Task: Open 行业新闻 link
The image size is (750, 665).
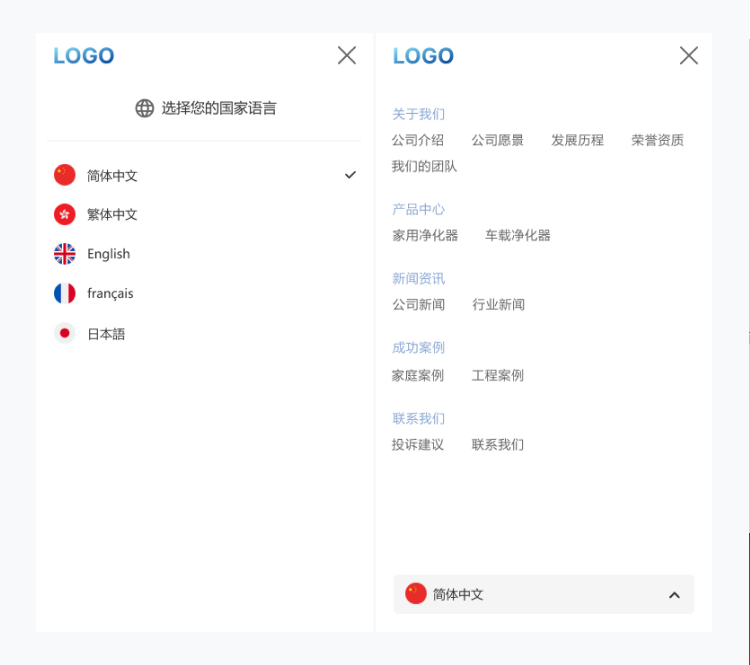Action: 498,304
